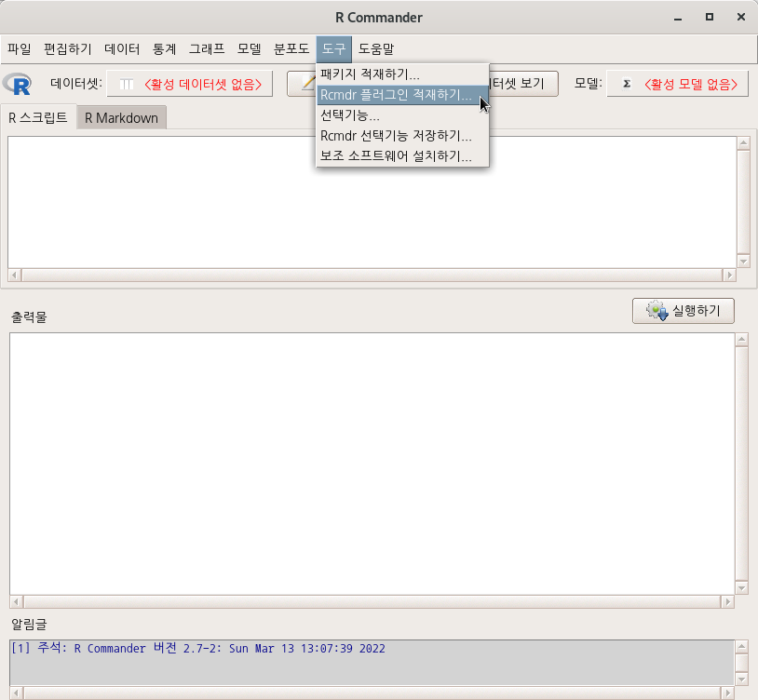Click the 모델: label
758x700 pixels.
(x=589, y=84)
